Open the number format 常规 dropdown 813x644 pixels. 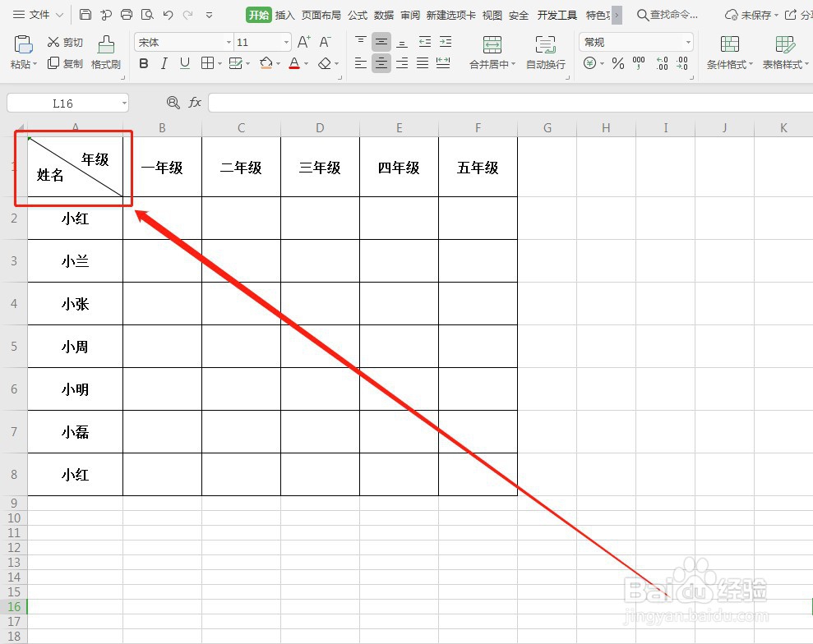click(687, 42)
